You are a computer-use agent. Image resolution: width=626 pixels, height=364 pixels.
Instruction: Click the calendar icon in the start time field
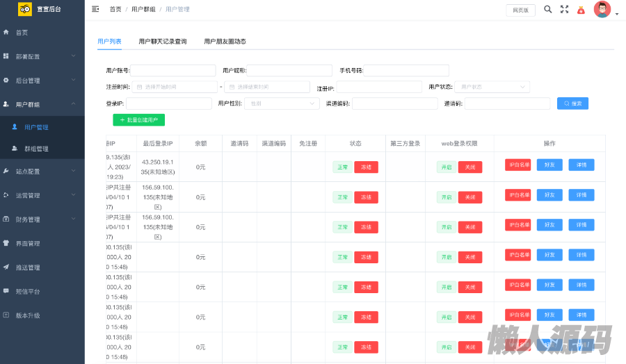tap(139, 87)
